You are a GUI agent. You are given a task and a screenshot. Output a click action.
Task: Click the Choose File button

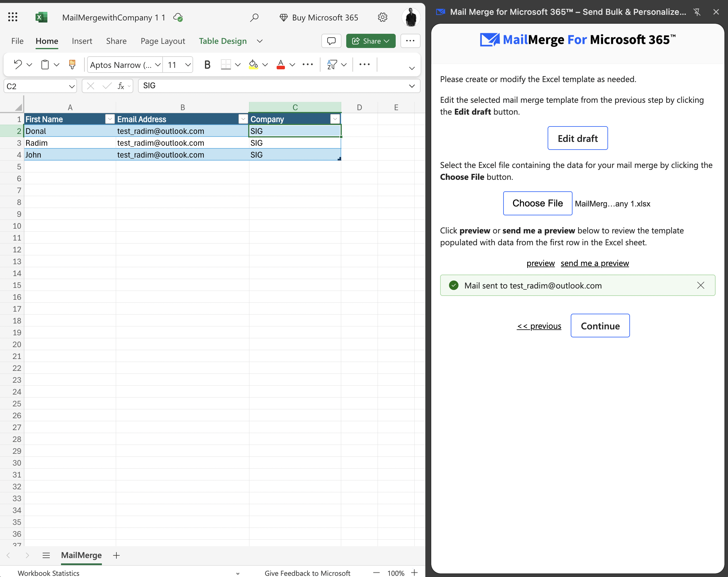tap(538, 203)
